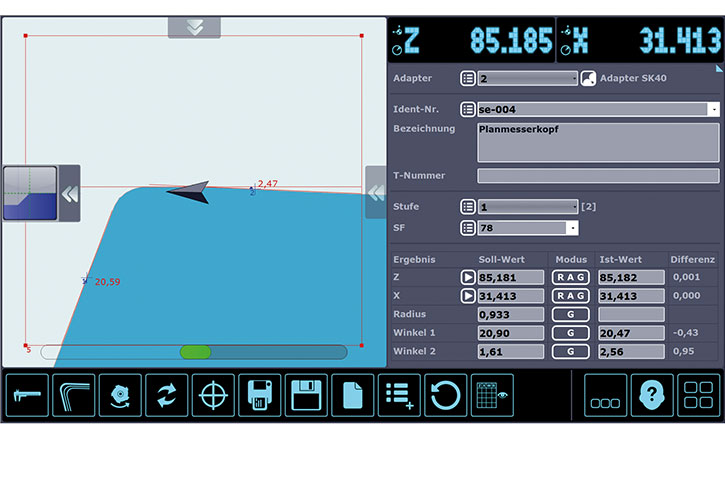Screen dimensions: 725x480
Task: Click the floppy disk with data icon
Action: [x=259, y=395]
